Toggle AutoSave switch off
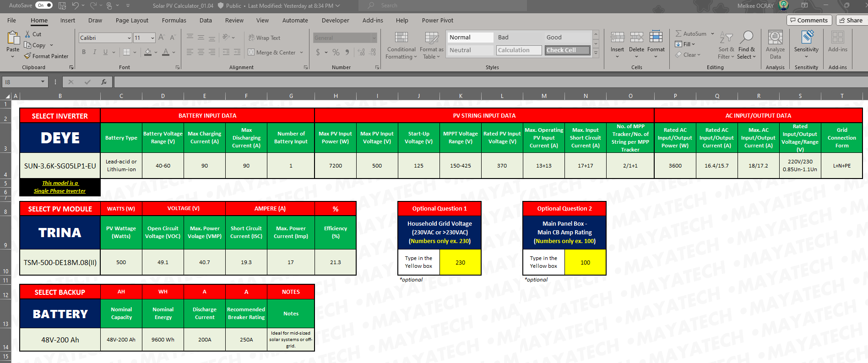The height and width of the screenshot is (363, 868). click(x=44, y=5)
